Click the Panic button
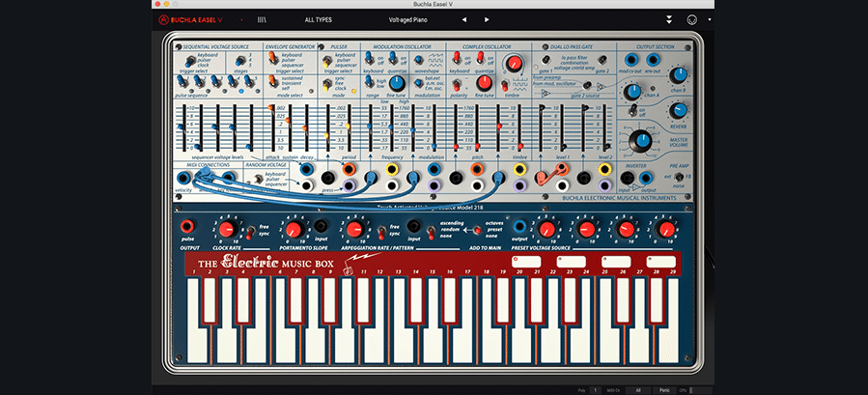The width and height of the screenshot is (868, 395). pyautogui.click(x=664, y=390)
